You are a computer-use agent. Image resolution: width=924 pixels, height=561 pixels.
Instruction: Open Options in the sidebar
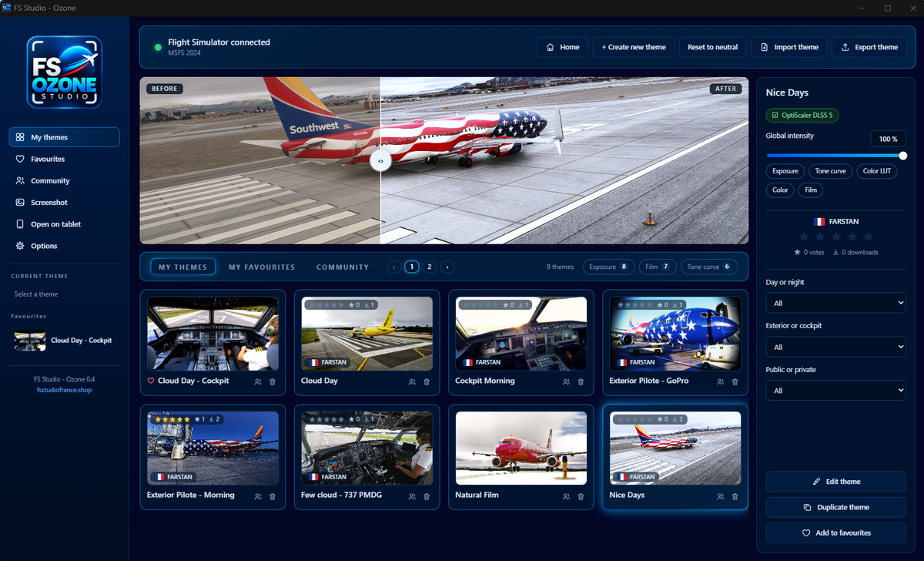coord(64,246)
